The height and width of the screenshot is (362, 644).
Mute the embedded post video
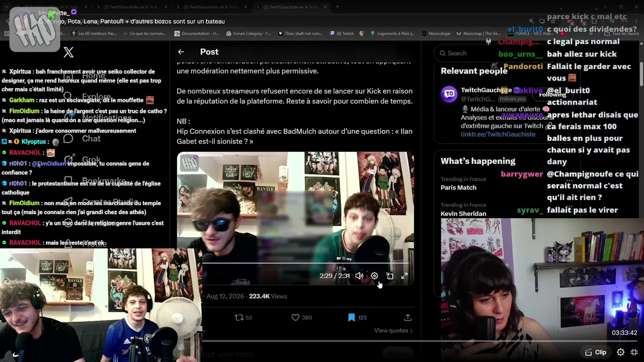pyautogui.click(x=359, y=276)
